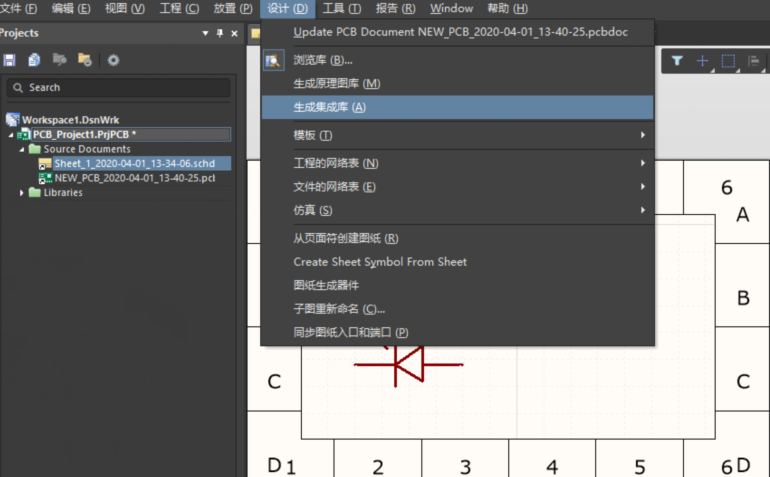
Task: Select PCB_Project1.PrjPCB project node
Action: tap(131, 135)
